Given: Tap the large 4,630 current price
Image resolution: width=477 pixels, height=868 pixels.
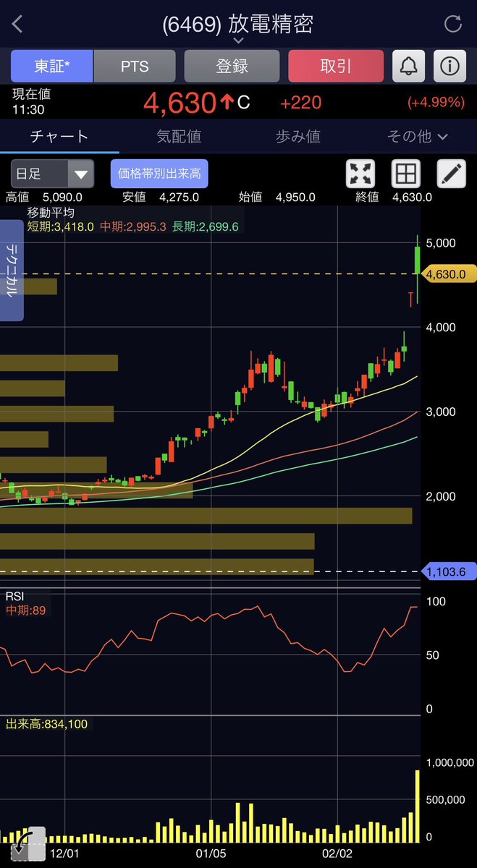Looking at the screenshot, I should pyautogui.click(x=180, y=103).
